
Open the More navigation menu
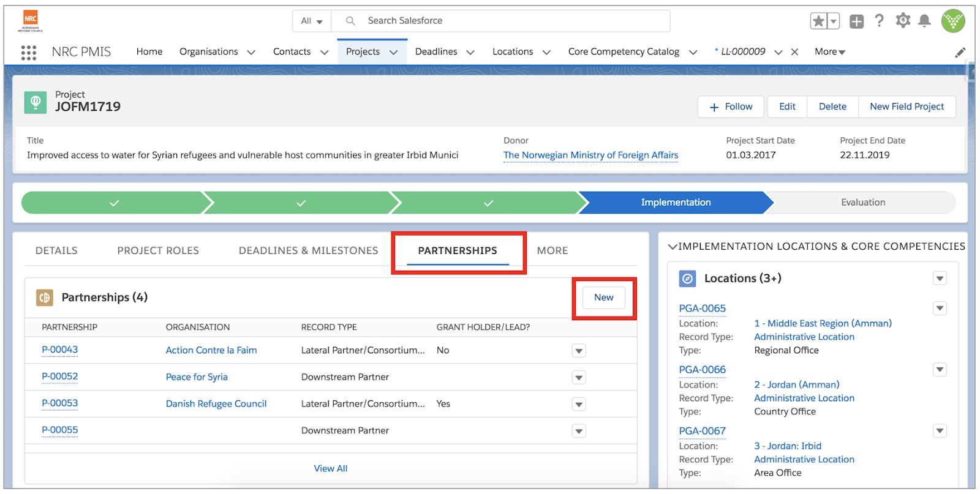(x=830, y=52)
